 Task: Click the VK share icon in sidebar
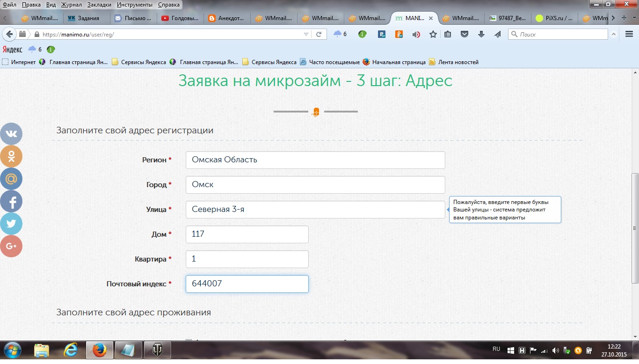(x=11, y=134)
